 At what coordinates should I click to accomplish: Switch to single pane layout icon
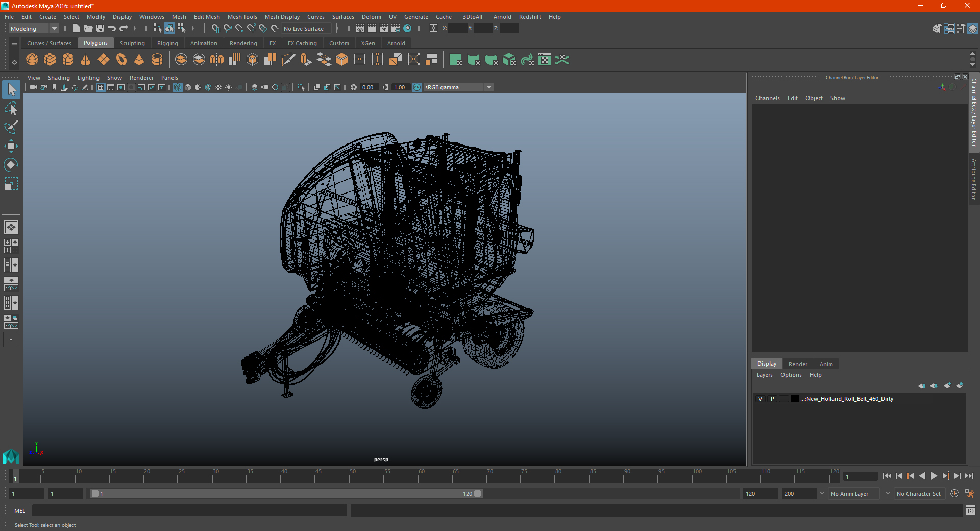pos(11,227)
